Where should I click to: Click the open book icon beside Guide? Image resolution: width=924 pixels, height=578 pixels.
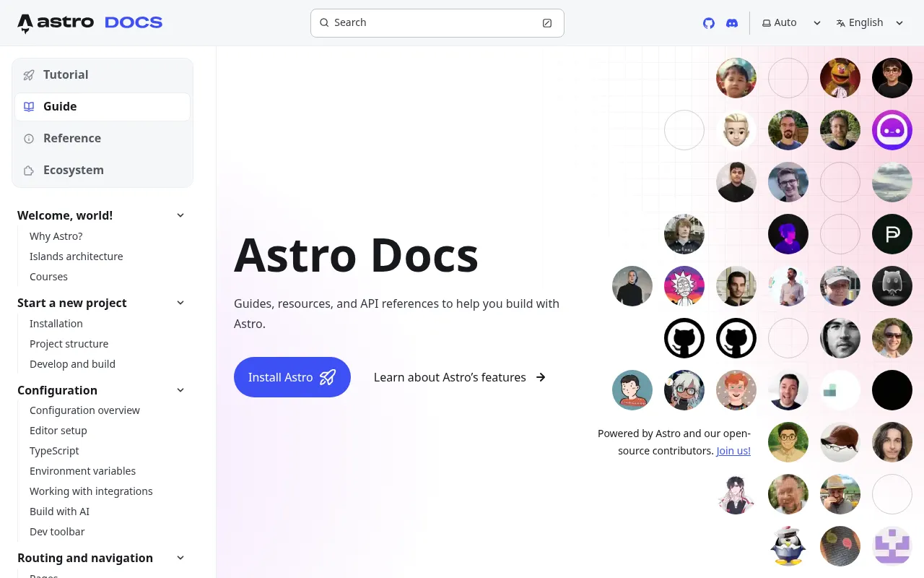(x=29, y=107)
